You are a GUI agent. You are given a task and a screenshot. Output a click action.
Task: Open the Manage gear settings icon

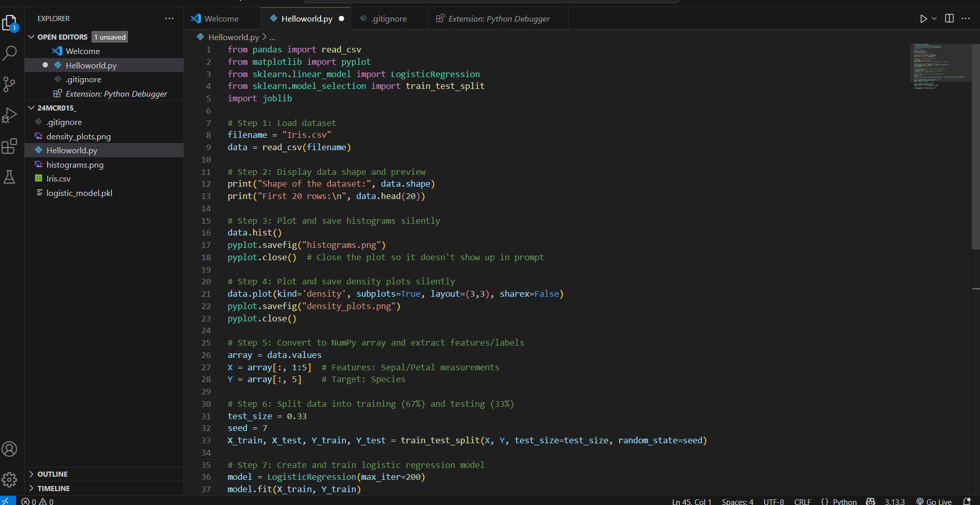click(10, 480)
